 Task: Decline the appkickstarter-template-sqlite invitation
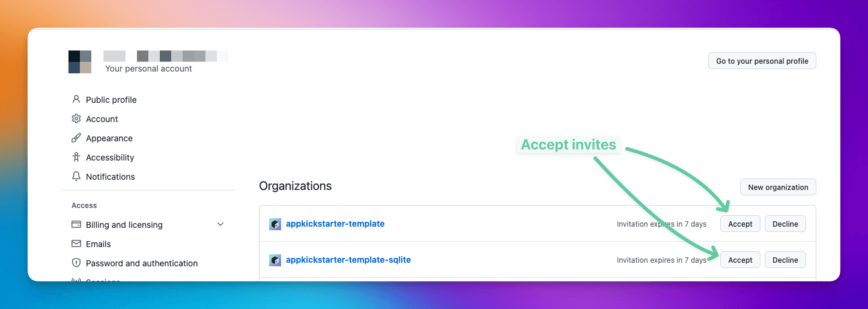coord(785,260)
